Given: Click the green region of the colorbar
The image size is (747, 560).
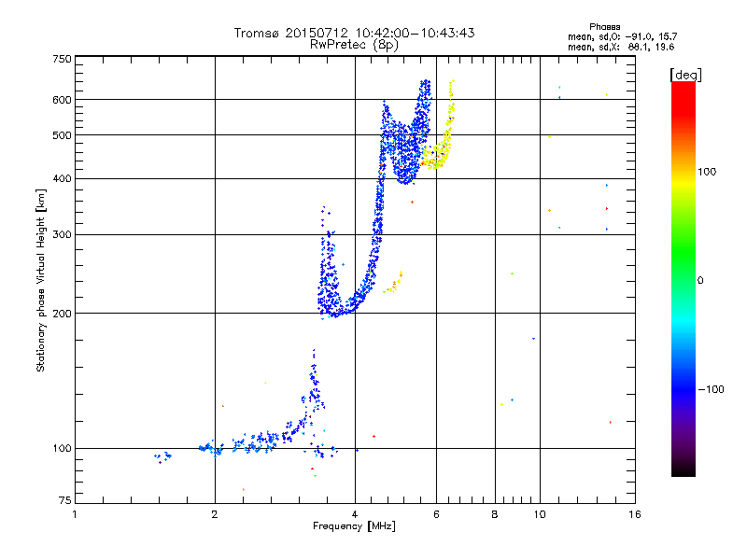Looking at the screenshot, I should tap(684, 250).
